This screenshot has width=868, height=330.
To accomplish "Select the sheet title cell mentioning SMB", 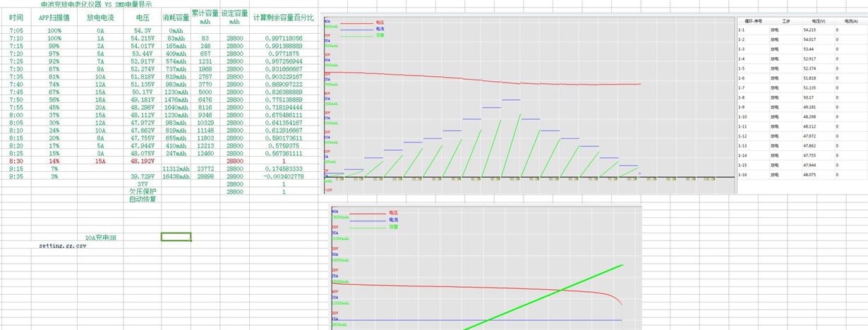I will click(x=97, y=4).
